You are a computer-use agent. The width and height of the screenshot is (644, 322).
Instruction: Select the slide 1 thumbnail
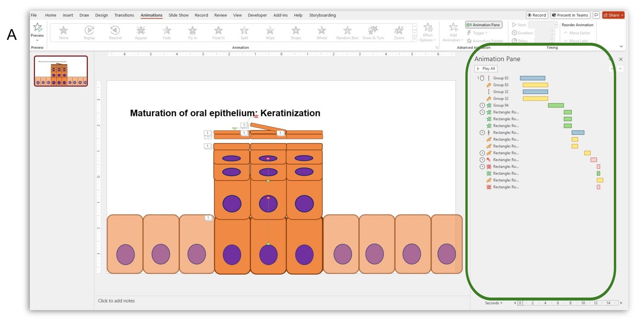61,71
